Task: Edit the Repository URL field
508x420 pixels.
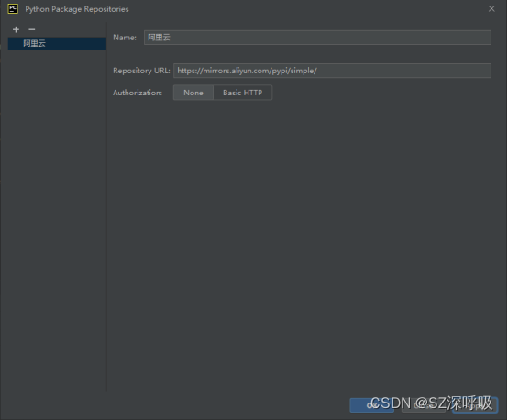Action: click(x=332, y=71)
